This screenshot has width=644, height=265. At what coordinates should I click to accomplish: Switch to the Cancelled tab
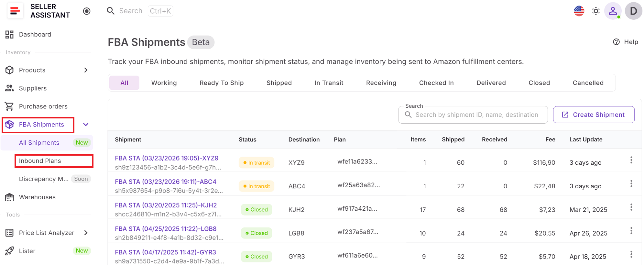click(x=588, y=83)
